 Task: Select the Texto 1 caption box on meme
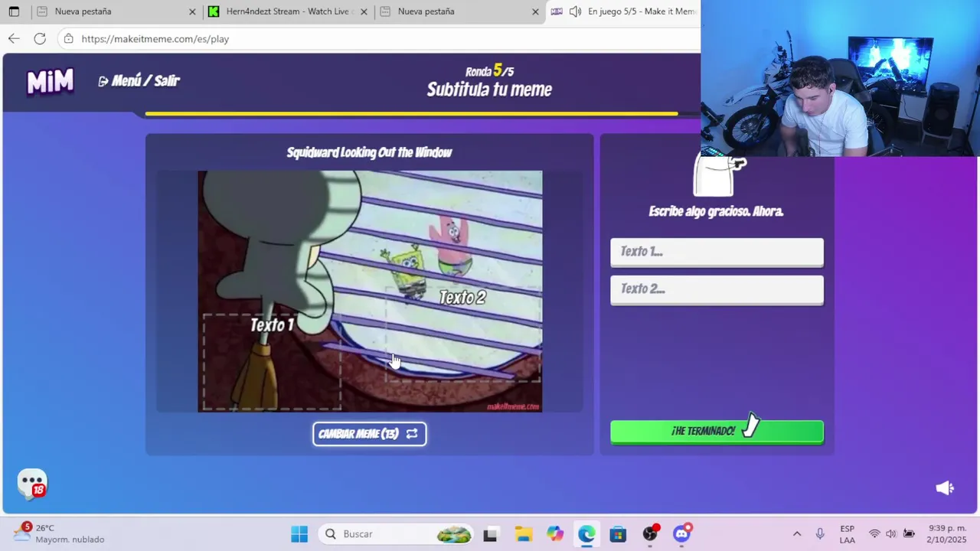272,361
